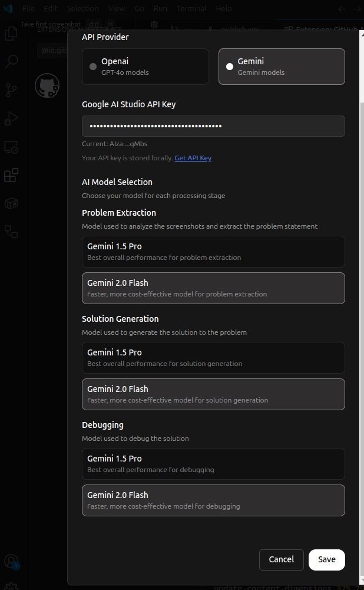Open the Edit menu
Image resolution: width=364 pixels, height=590 pixels.
pos(51,8)
